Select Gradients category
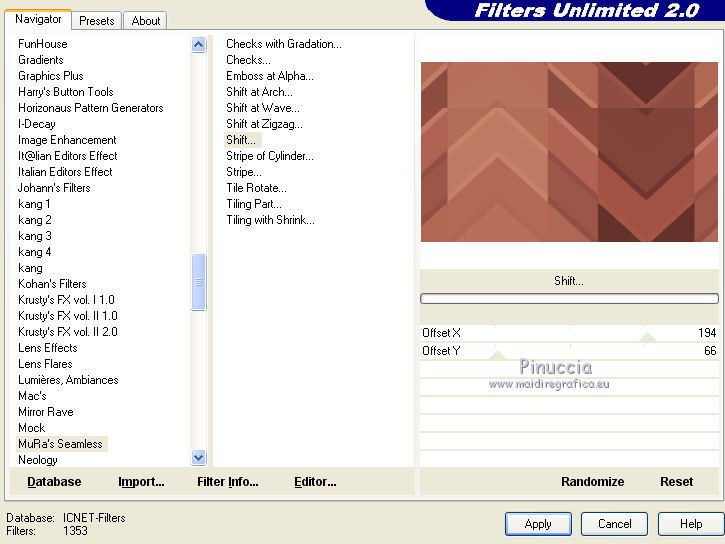This screenshot has height=544, width=725. (41, 60)
